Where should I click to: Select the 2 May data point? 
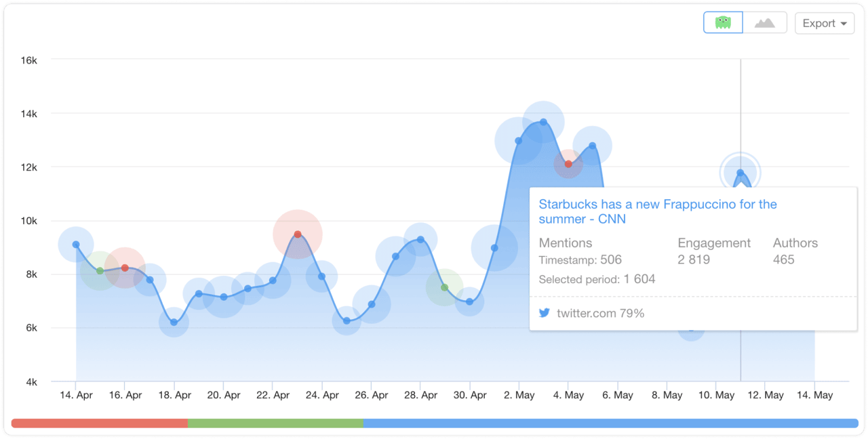coord(519,141)
